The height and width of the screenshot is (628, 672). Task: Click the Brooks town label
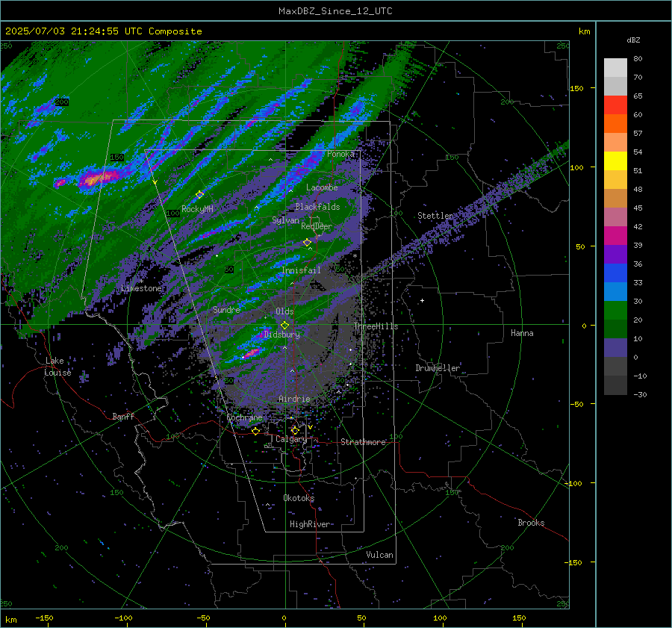pyautogui.click(x=531, y=523)
